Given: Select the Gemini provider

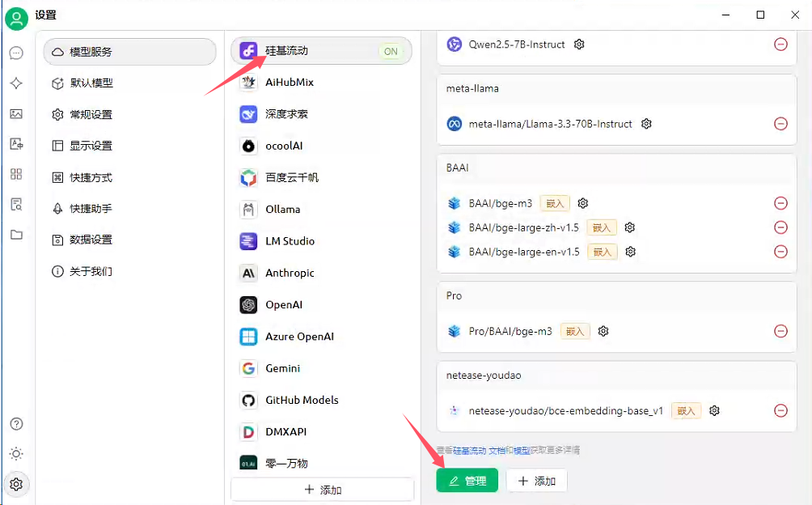Looking at the screenshot, I should point(321,368).
